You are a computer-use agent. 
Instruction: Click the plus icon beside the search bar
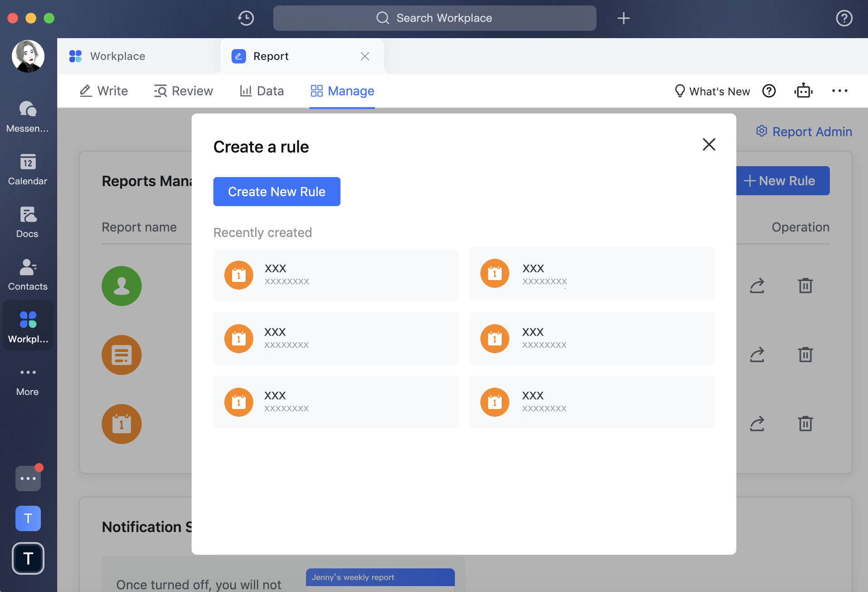[x=623, y=18]
